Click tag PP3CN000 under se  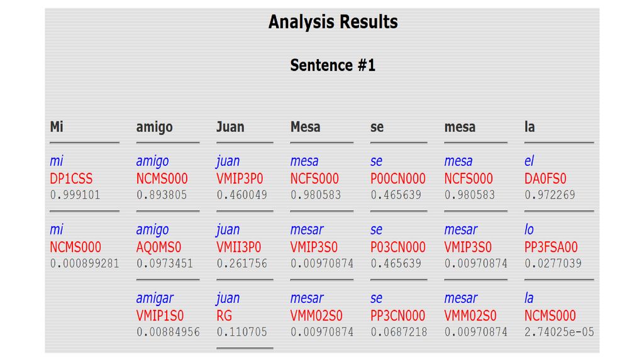(397, 315)
